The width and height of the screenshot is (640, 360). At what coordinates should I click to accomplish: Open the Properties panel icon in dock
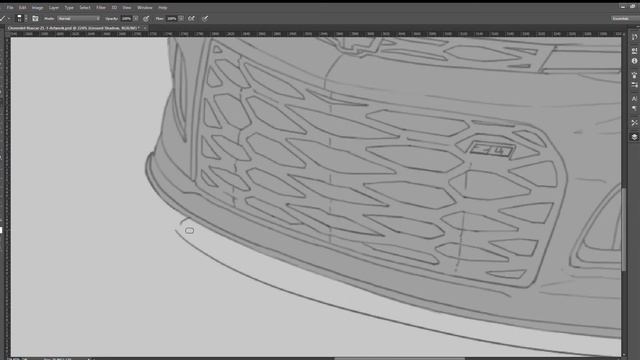click(x=634, y=51)
